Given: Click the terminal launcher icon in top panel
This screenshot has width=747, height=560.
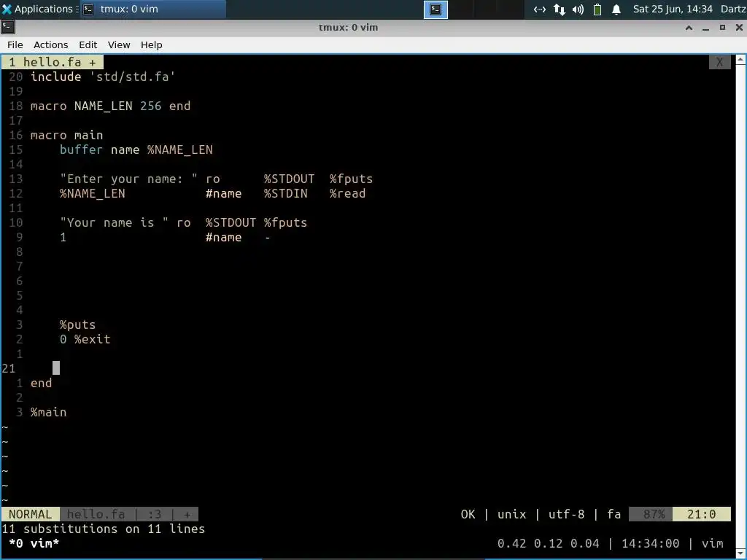Looking at the screenshot, I should [436, 9].
